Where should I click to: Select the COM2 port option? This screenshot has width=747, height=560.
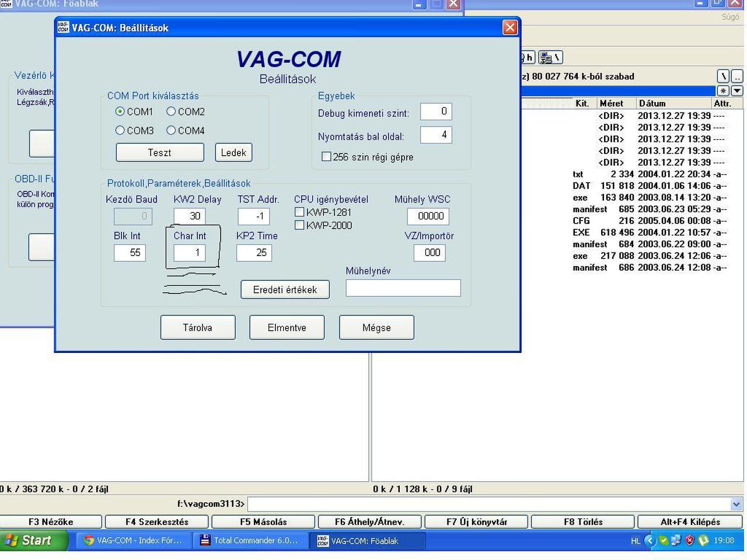(171, 111)
